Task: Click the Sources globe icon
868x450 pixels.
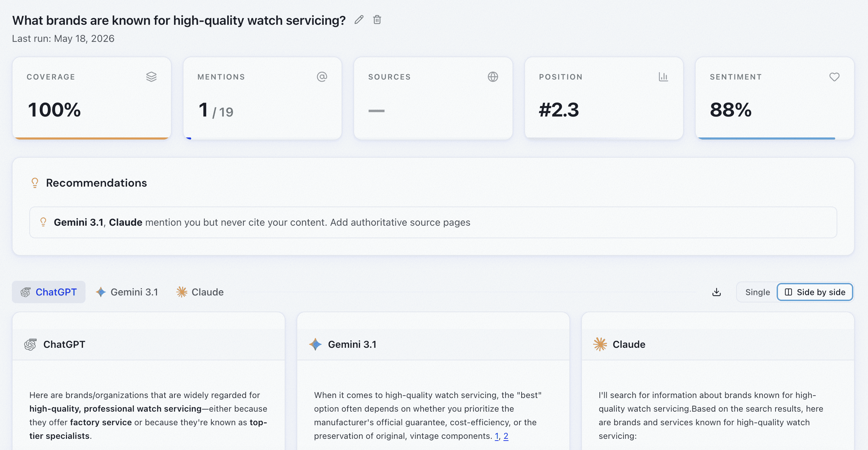Action: 493,77
